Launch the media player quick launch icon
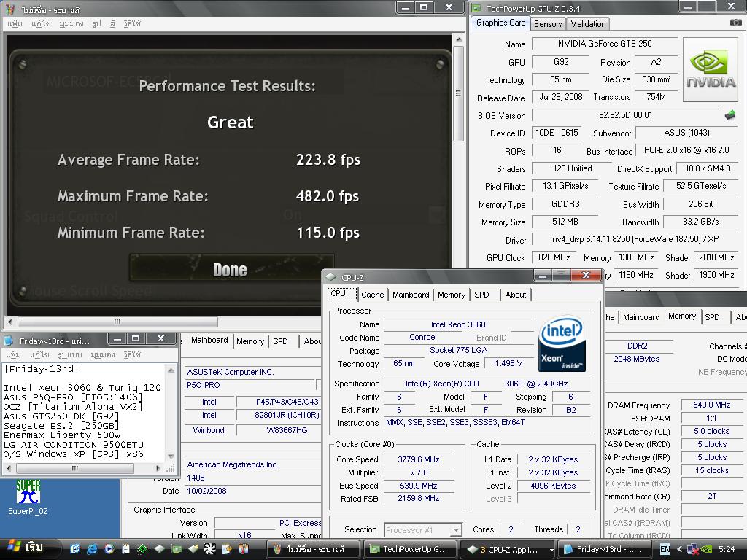Image resolution: width=747 pixels, height=560 pixels. click(x=109, y=549)
